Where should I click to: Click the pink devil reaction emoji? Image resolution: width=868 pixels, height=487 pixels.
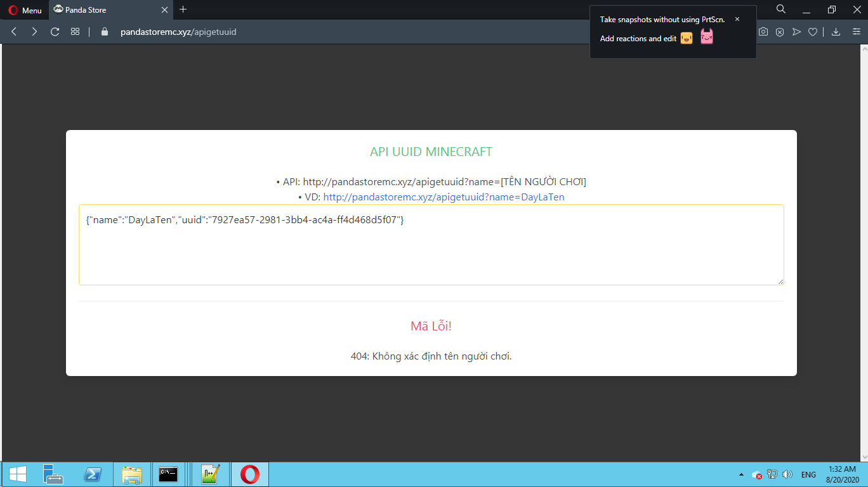(x=707, y=37)
